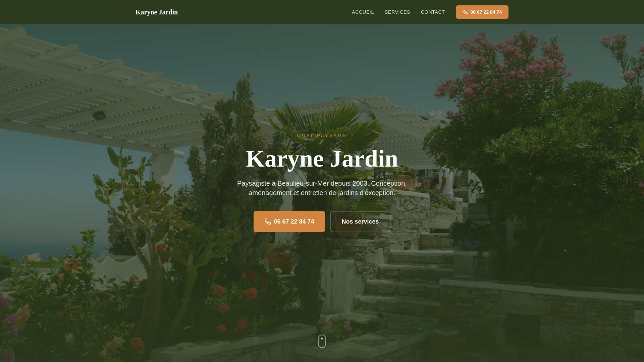644x362 pixels.
Task: Click the scroll-down mouse icon
Action: click(322, 341)
